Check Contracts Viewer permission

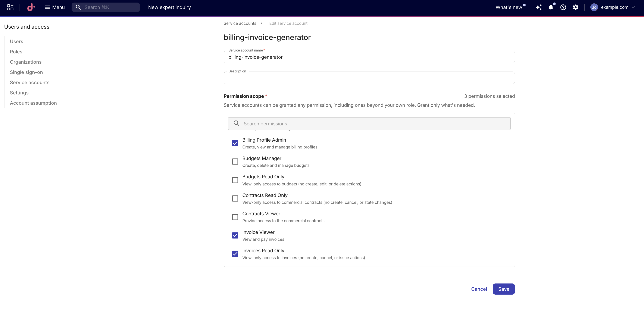pos(235,217)
